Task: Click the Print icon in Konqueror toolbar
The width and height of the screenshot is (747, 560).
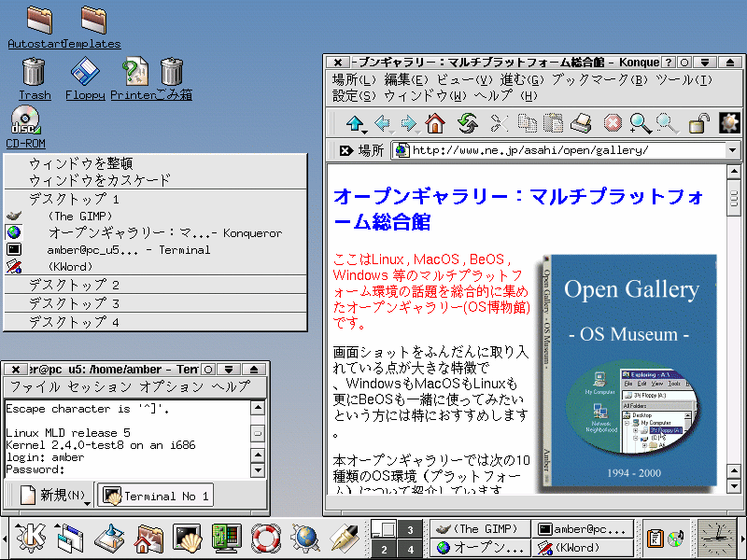Action: point(581,123)
